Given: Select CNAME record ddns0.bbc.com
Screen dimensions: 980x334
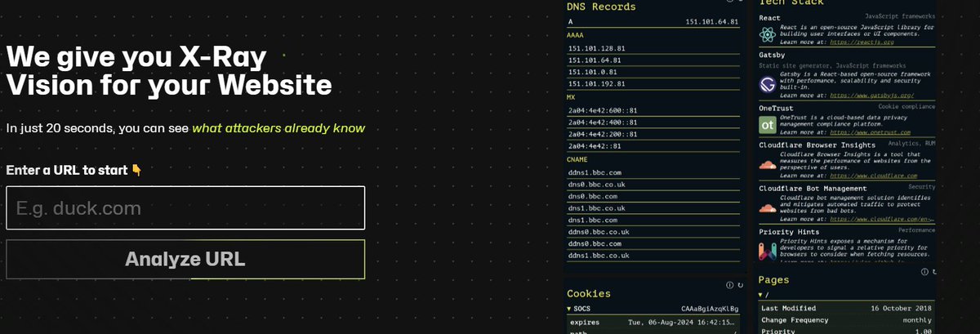Looking at the screenshot, I should click(x=653, y=243).
